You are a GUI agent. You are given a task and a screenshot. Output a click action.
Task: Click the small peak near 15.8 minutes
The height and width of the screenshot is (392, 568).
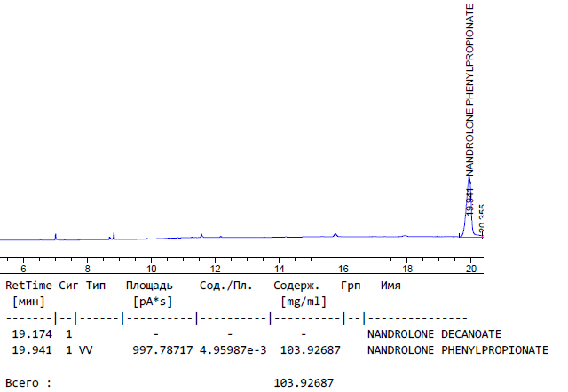coord(335,234)
